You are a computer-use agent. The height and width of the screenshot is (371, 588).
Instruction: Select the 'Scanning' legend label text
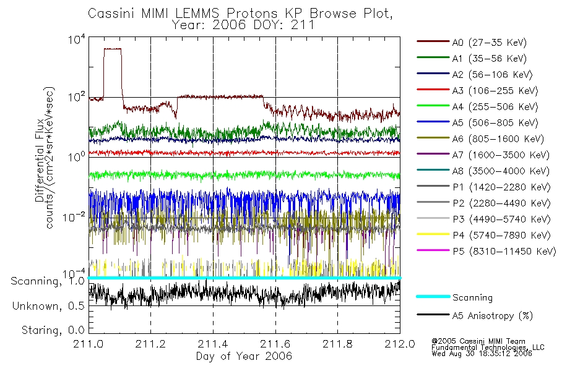point(472,298)
